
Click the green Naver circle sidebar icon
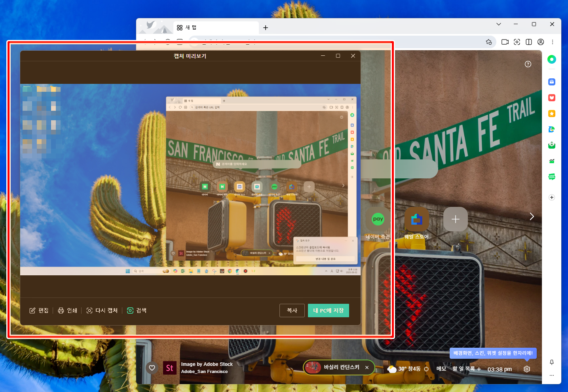pyautogui.click(x=552, y=59)
